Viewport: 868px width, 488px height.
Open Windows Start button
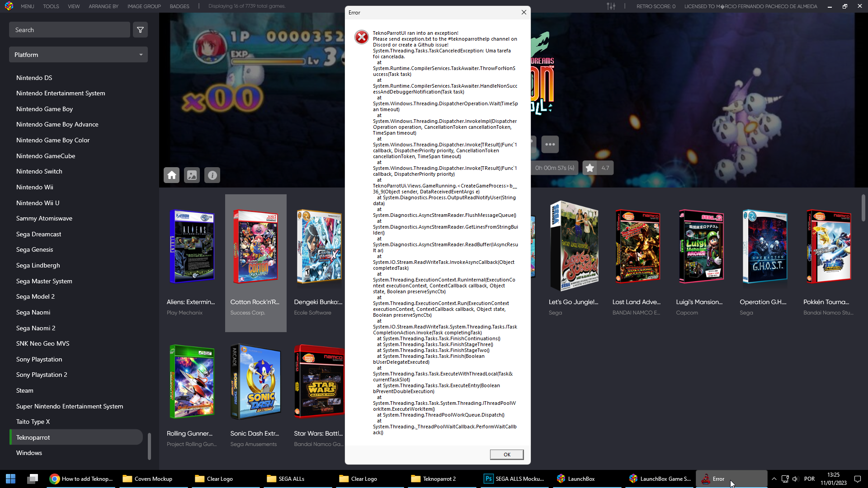pyautogui.click(x=10, y=479)
